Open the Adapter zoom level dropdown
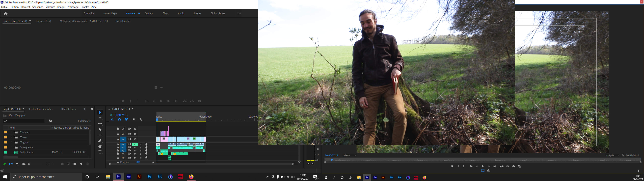Image resolution: width=644 pixels, height=181 pixels. click(350, 156)
